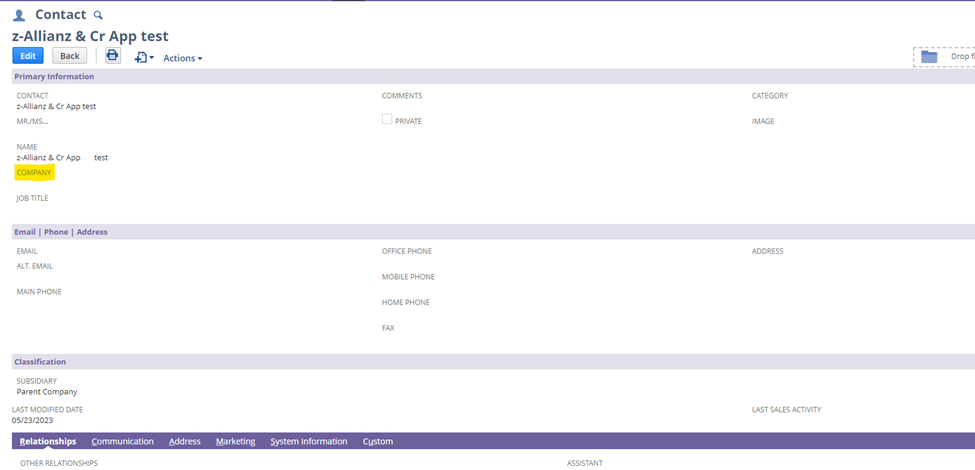Click the MR./MS... field label

[x=32, y=121]
